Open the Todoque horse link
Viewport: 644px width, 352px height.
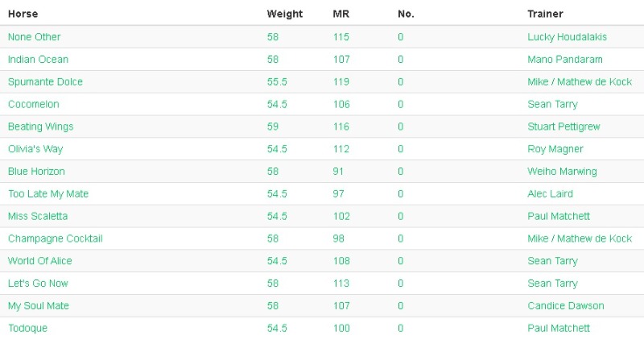coord(28,329)
